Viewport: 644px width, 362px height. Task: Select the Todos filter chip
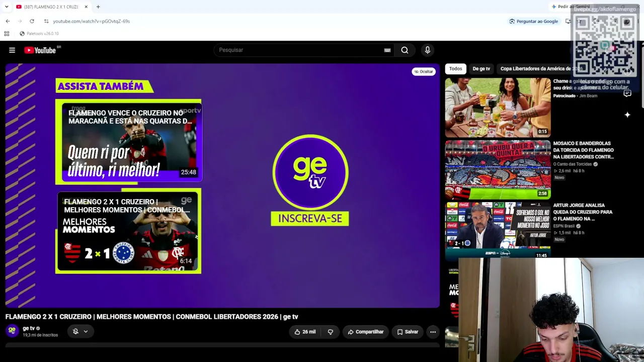[455, 69]
